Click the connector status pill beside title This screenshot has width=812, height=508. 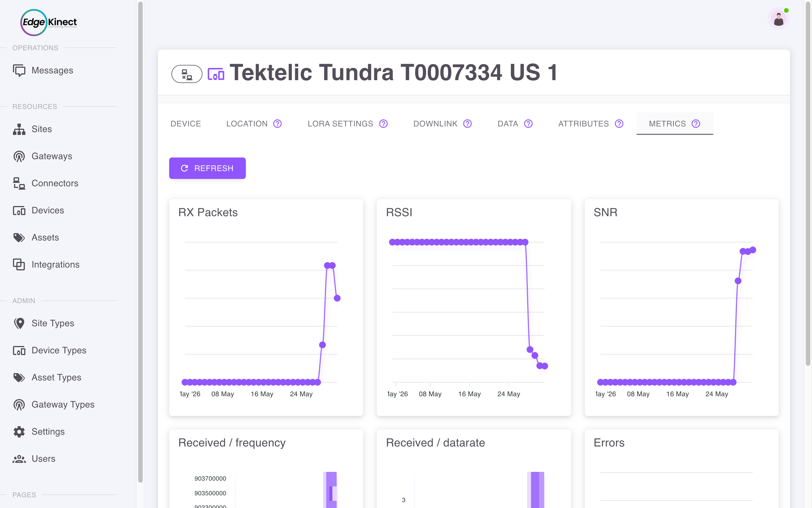(187, 74)
